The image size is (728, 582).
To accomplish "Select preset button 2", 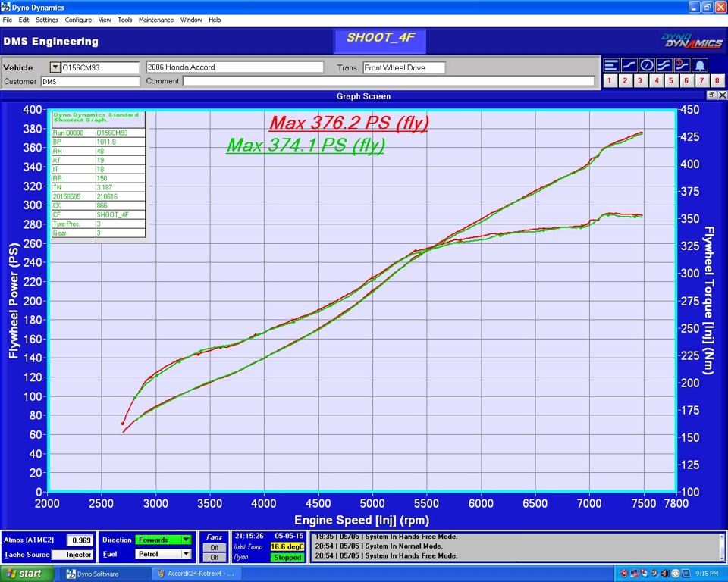I will [x=626, y=81].
